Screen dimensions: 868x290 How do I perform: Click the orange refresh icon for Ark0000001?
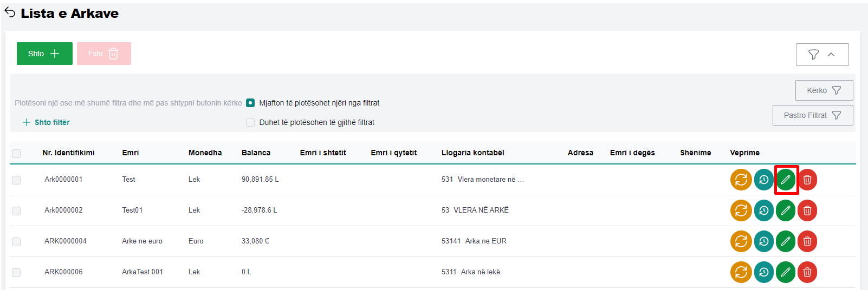tap(741, 180)
